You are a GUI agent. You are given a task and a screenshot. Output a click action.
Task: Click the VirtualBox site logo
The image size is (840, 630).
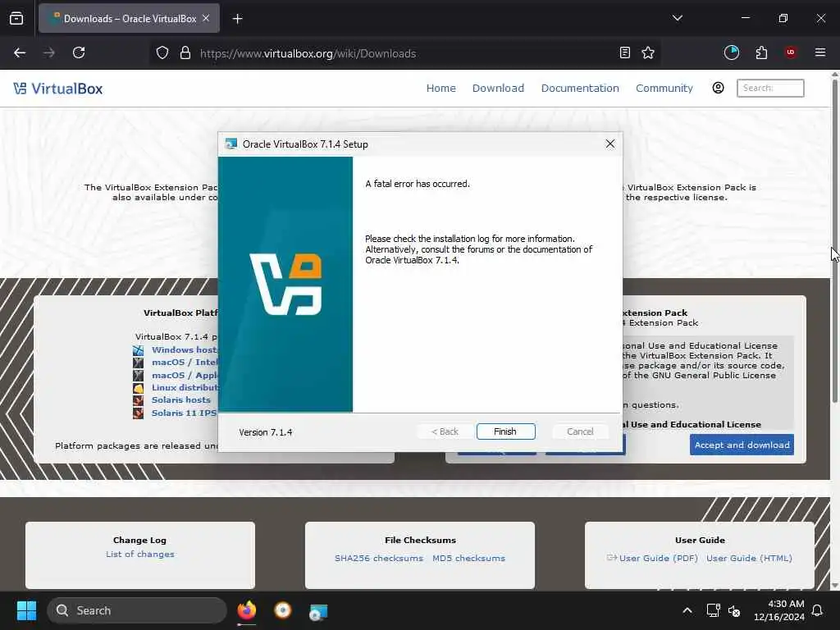pos(58,89)
